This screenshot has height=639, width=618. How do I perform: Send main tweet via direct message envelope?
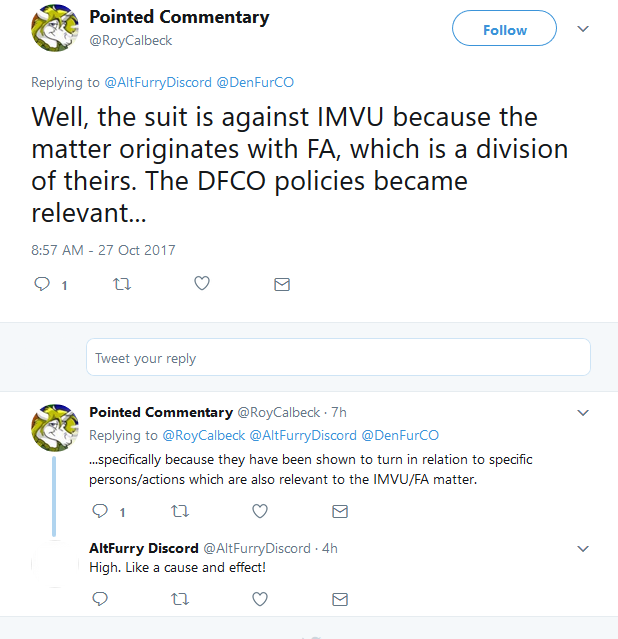[x=282, y=284]
